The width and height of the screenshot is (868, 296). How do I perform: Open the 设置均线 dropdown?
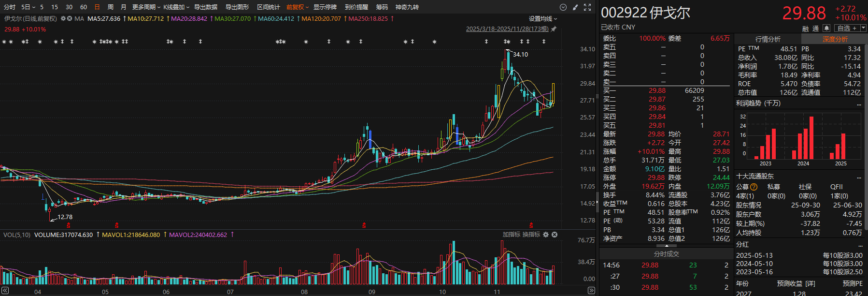[542, 19]
